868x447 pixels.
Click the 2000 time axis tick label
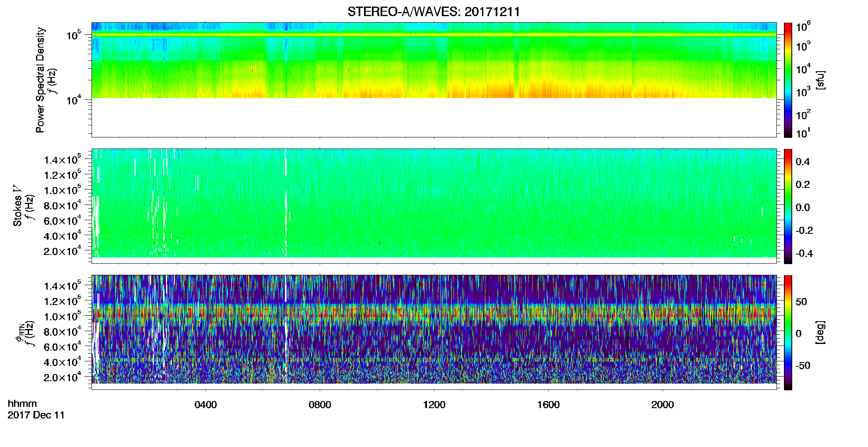pos(663,405)
